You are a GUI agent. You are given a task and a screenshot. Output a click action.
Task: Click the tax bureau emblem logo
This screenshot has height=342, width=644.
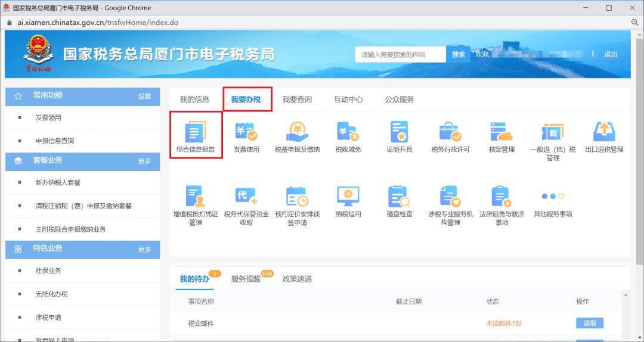pos(38,54)
